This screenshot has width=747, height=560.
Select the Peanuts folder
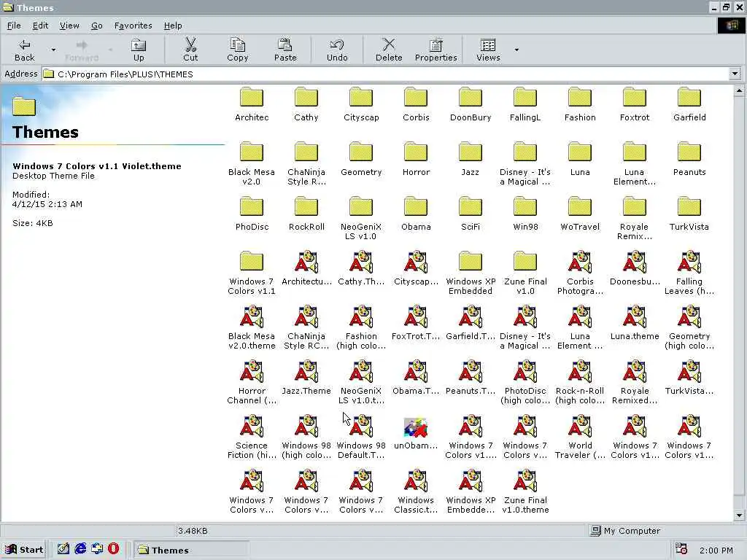[689, 160]
